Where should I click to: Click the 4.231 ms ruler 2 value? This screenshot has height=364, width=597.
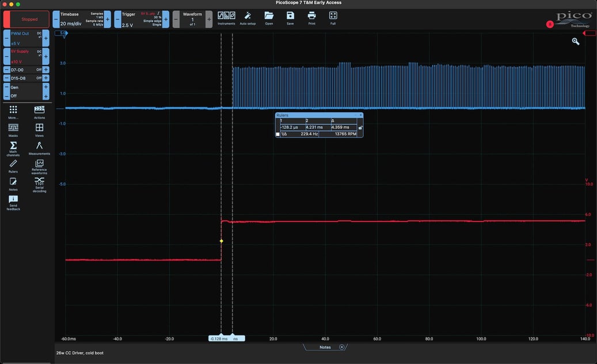click(314, 127)
